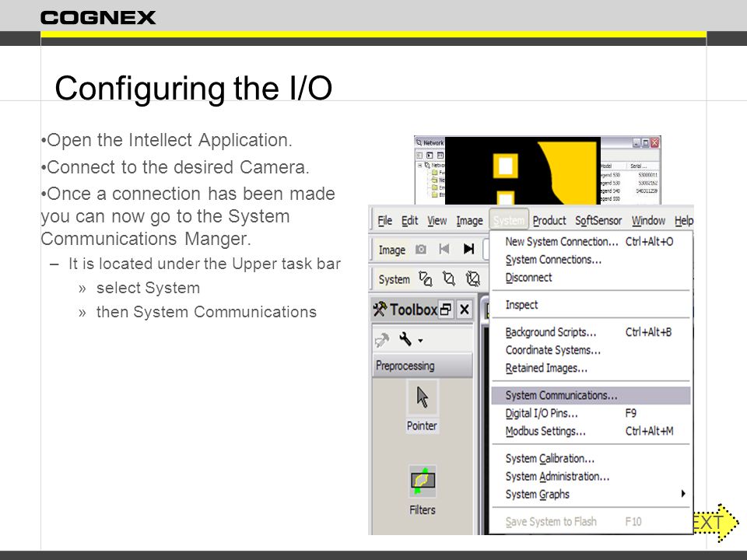Open the View menu
This screenshot has width=747, height=560.
[437, 221]
